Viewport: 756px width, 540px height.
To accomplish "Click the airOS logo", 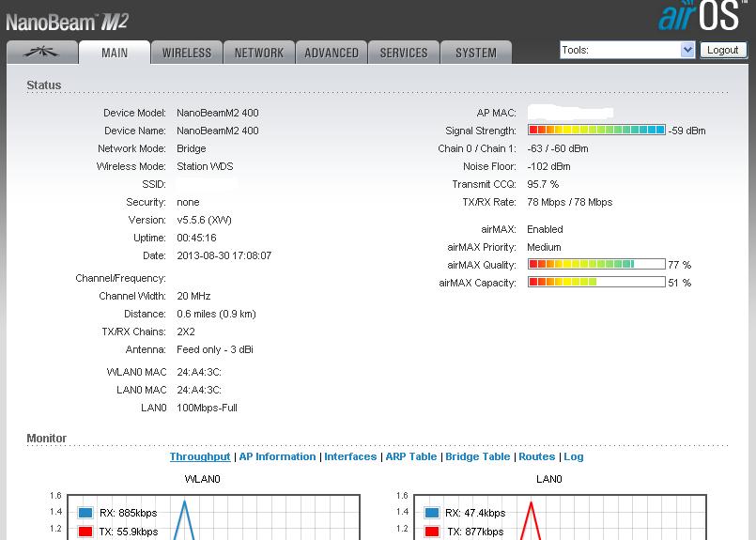I will pos(702,17).
